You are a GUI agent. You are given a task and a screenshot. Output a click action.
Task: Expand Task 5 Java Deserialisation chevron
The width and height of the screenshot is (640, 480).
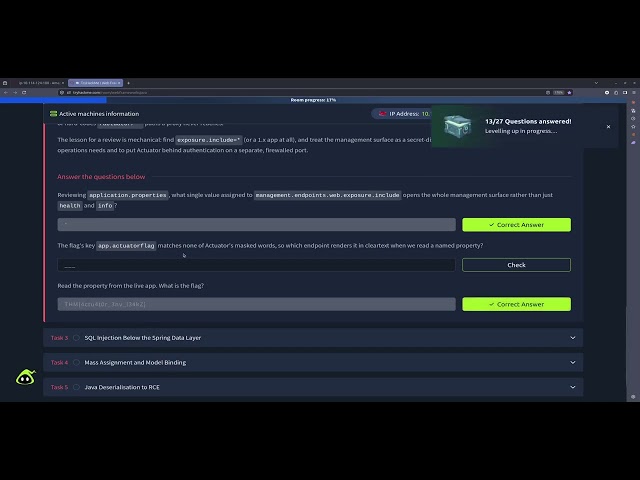pyautogui.click(x=573, y=387)
